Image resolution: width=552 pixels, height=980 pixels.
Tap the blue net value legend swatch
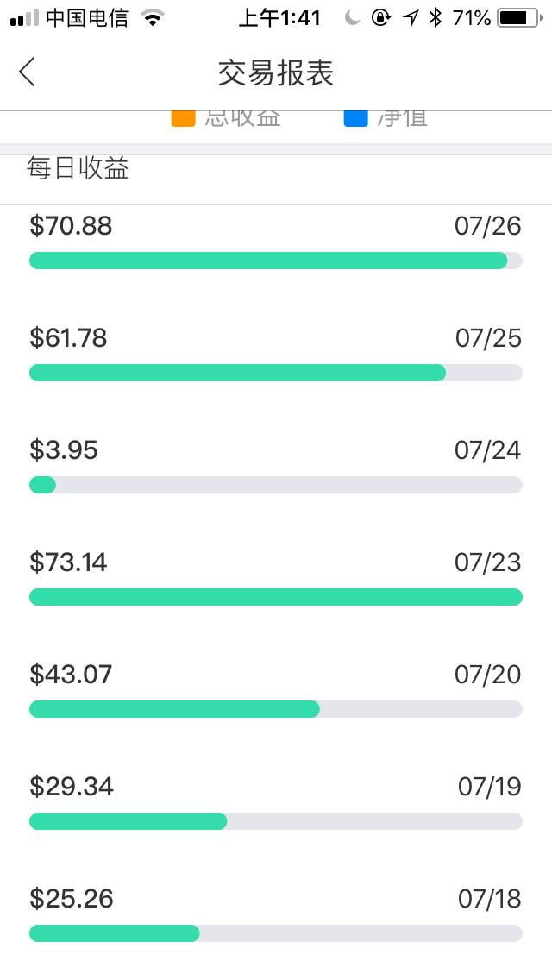point(355,116)
